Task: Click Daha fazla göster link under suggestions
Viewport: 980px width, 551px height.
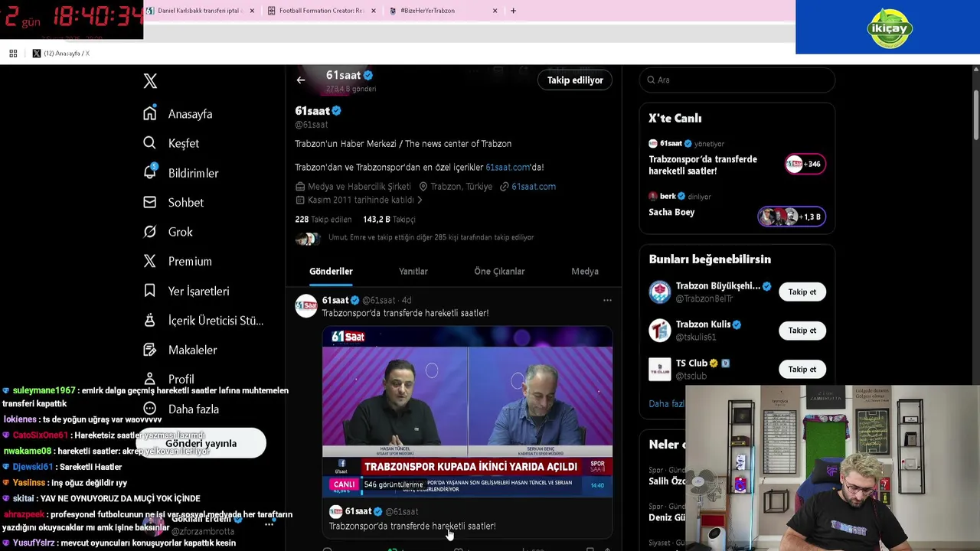Action: [x=667, y=403]
